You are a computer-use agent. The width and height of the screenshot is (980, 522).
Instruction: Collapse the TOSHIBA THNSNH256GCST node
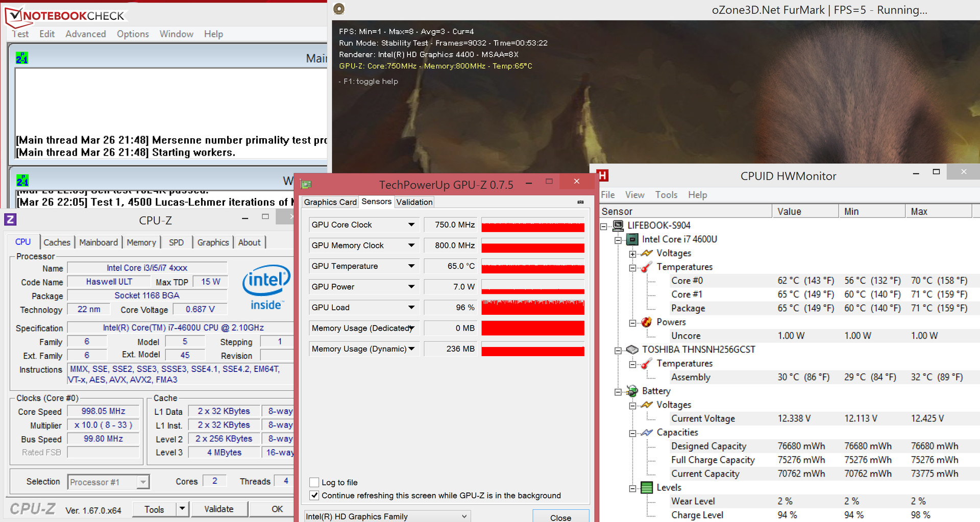click(x=618, y=350)
